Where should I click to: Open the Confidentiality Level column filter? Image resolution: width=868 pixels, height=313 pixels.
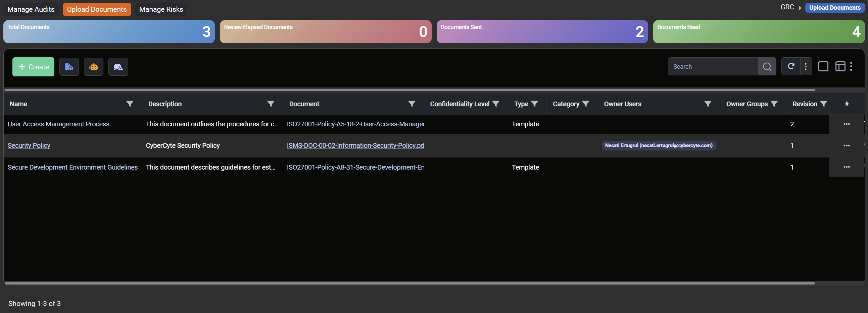click(496, 104)
